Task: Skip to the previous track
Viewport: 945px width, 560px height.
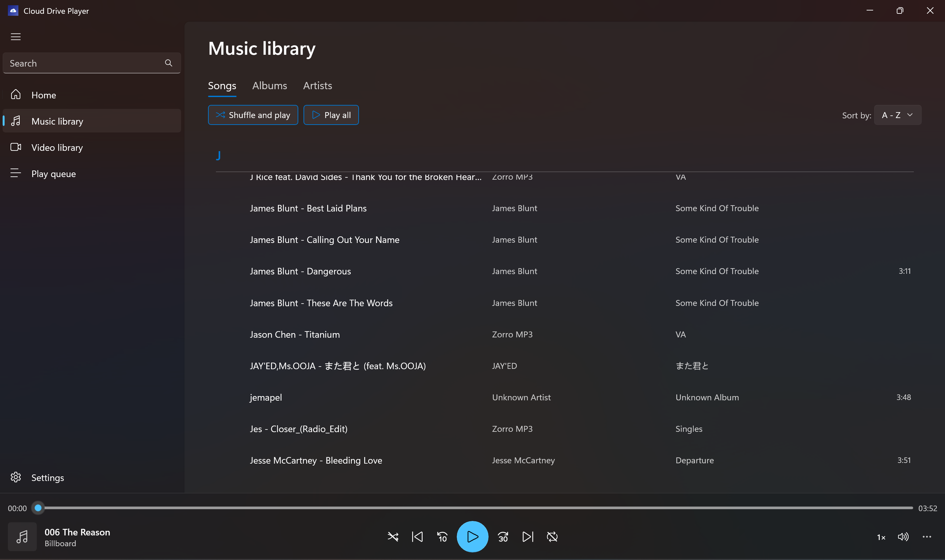Action: point(417,536)
